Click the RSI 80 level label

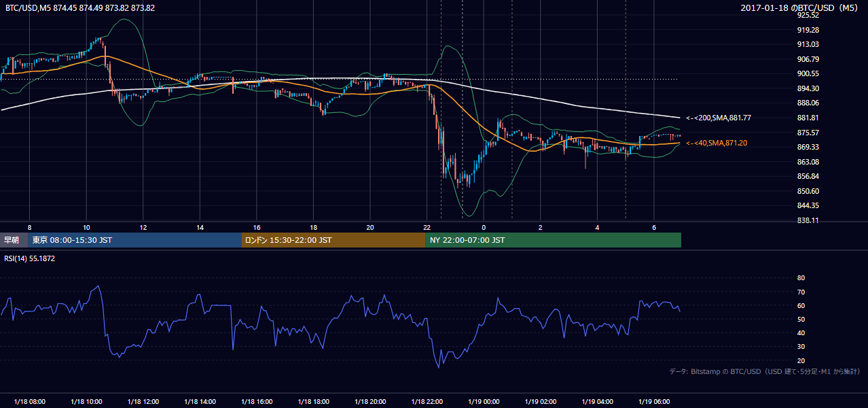point(801,278)
